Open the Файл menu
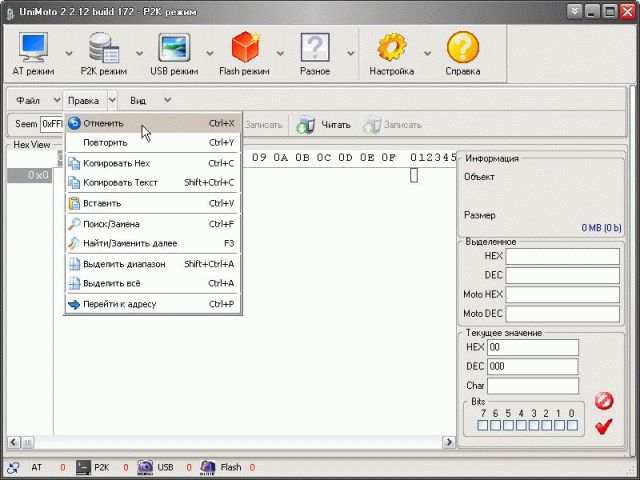The width and height of the screenshot is (640, 480). (28, 100)
